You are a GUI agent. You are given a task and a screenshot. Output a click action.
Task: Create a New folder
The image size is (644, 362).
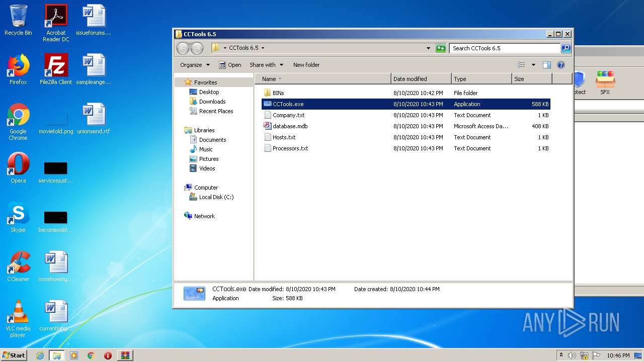pyautogui.click(x=306, y=65)
